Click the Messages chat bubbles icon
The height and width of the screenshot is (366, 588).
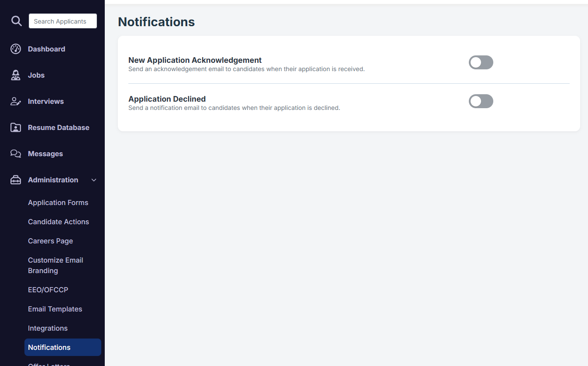pyautogui.click(x=16, y=154)
